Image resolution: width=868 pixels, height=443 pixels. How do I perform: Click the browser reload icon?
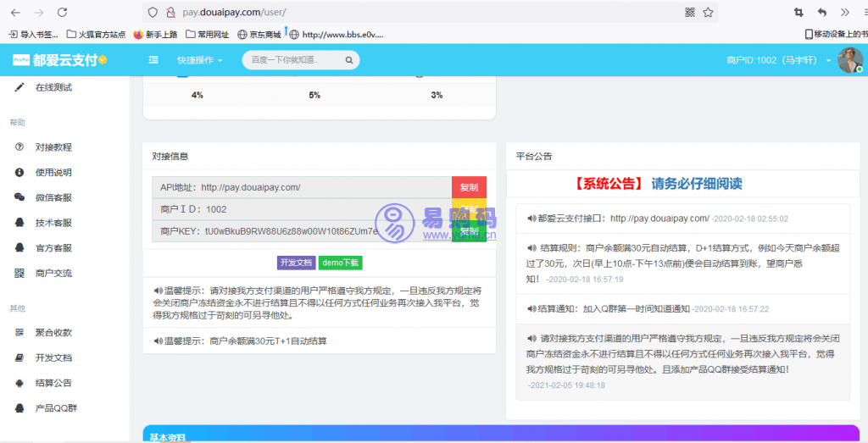(62, 13)
